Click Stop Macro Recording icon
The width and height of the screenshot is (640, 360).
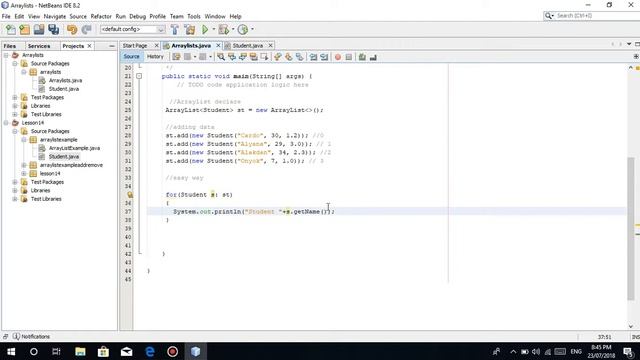[349, 57]
